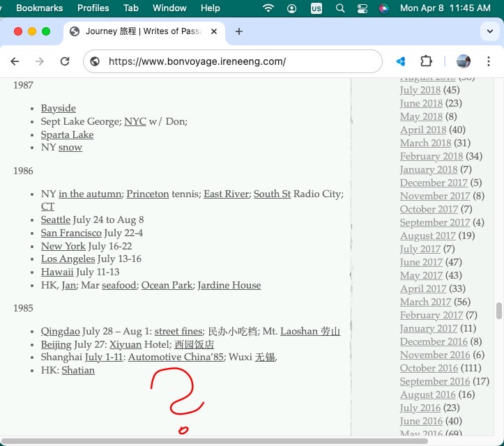Open the October 2016 archive link

tap(429, 368)
